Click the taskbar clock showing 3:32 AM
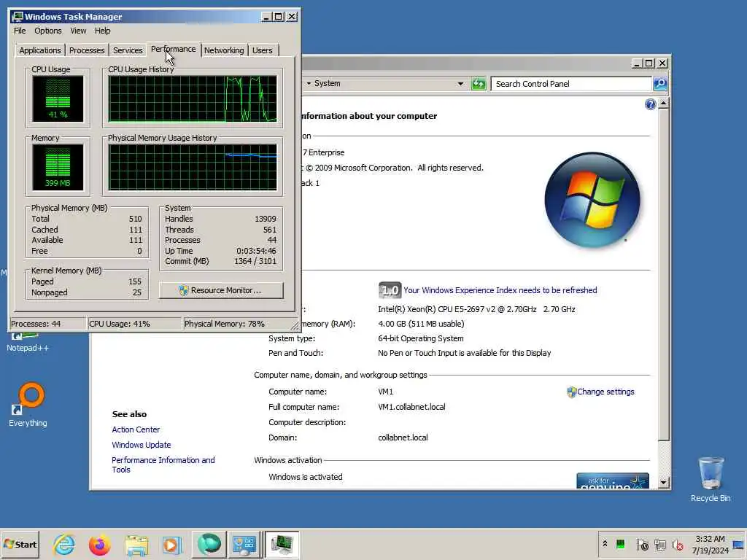 click(710, 544)
